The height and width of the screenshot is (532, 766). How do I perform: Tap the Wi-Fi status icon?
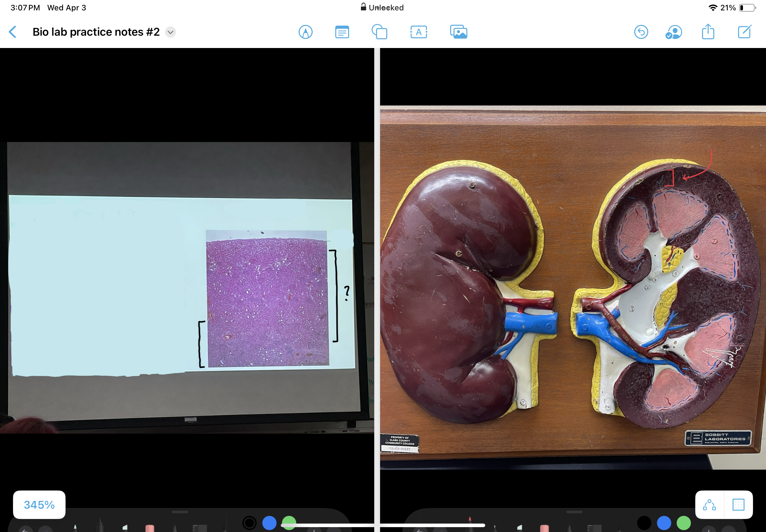point(713,8)
